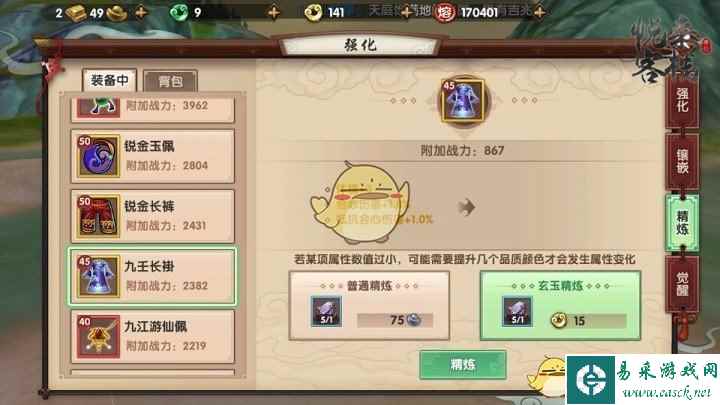Image resolution: width=720 pixels, height=405 pixels.
Task: Select the 锐金玉佩 pendant icon
Action: 98,156
